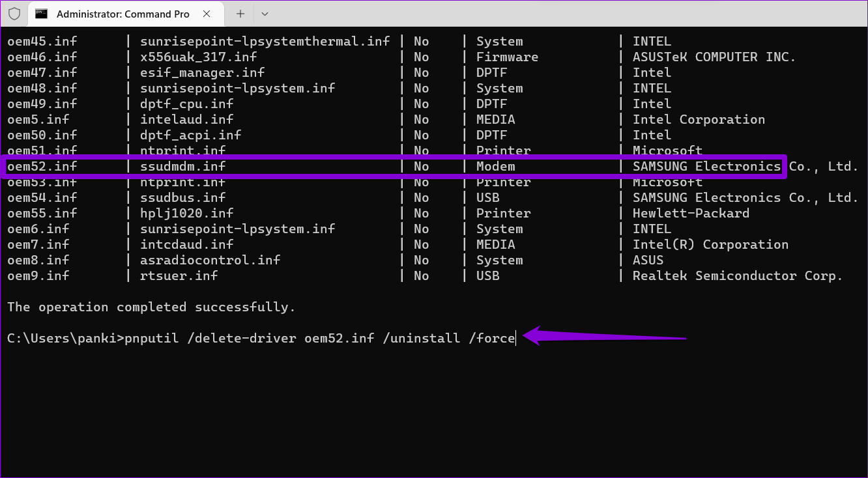Click the ASUS provider text
The height and width of the screenshot is (478, 868).
click(x=648, y=260)
